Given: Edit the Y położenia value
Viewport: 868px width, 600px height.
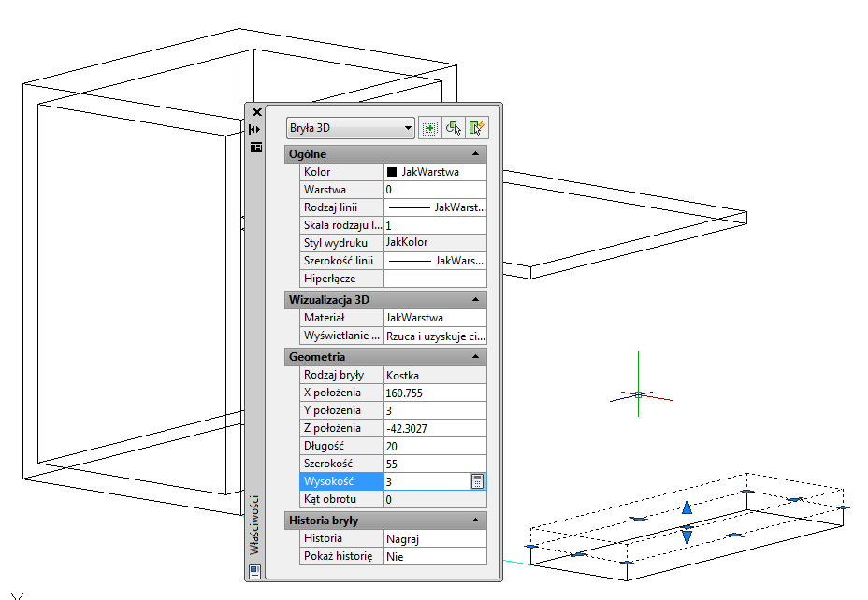Looking at the screenshot, I should pyautogui.click(x=435, y=410).
